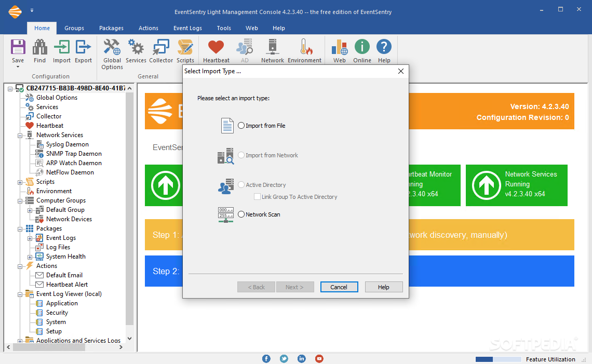Open the Services ribbon icon
Screen dimensions: 592x364
(x=136, y=47)
